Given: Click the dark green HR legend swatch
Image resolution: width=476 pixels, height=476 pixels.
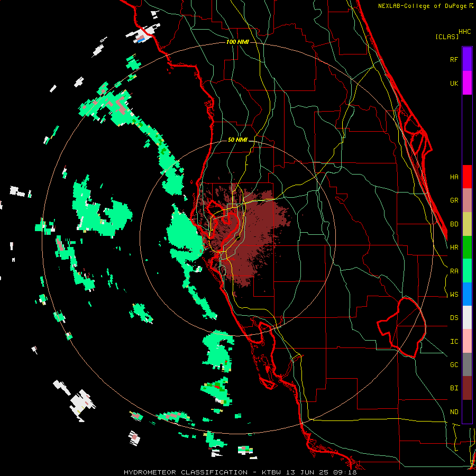Looking at the screenshot, I should (x=467, y=248).
